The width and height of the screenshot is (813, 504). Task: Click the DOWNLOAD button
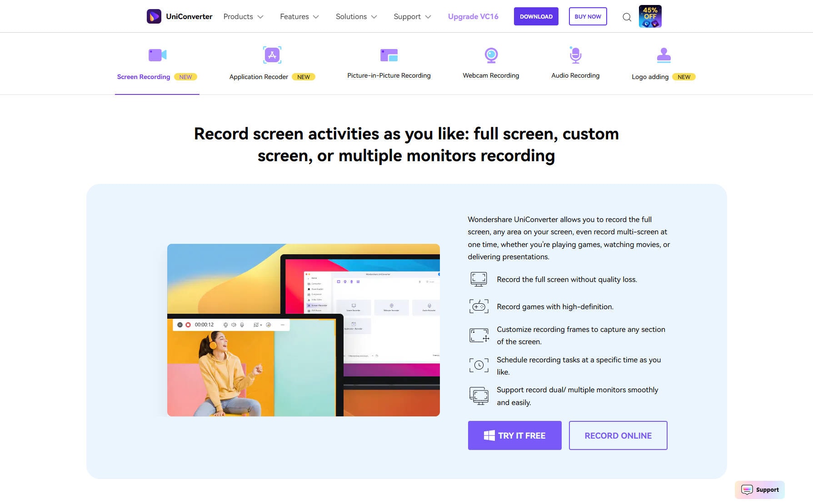536,16
